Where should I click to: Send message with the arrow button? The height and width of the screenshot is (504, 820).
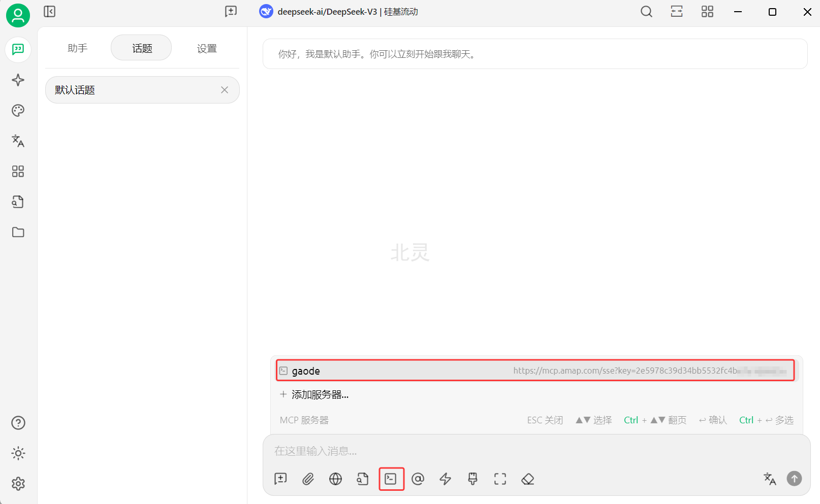point(794,478)
